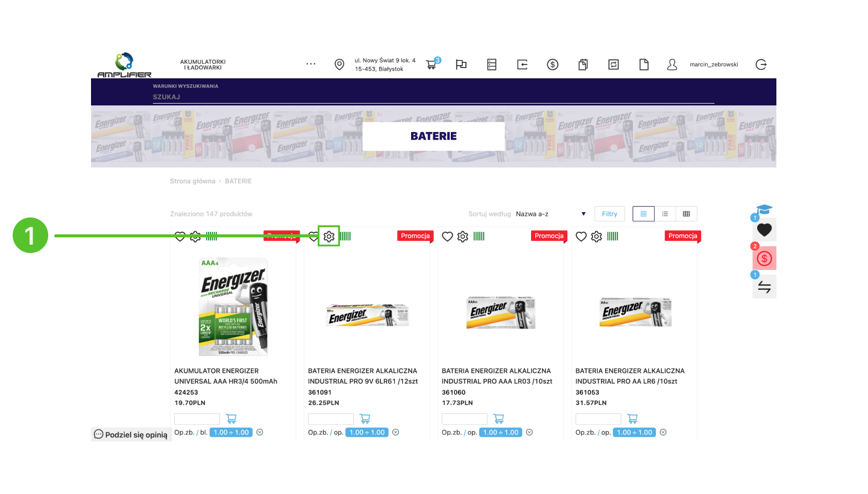Expand unit chevron on AKUMULATOR ENERGIZER card
The image size is (868, 494).
tap(259, 432)
